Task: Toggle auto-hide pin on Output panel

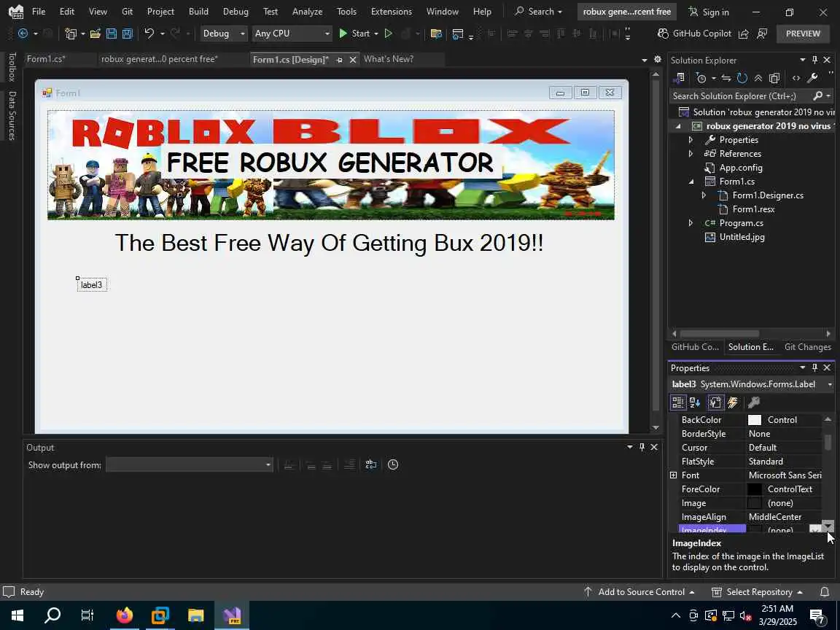Action: click(x=642, y=447)
